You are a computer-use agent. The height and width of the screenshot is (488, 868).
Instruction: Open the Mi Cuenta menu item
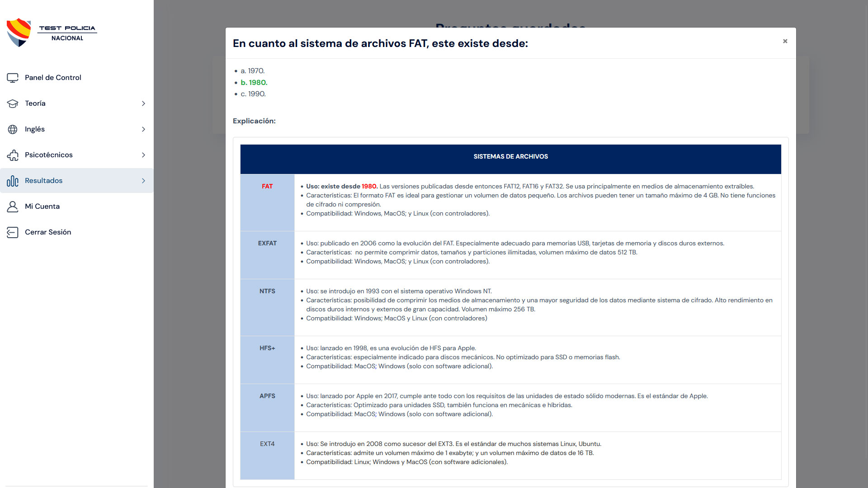pyautogui.click(x=77, y=206)
